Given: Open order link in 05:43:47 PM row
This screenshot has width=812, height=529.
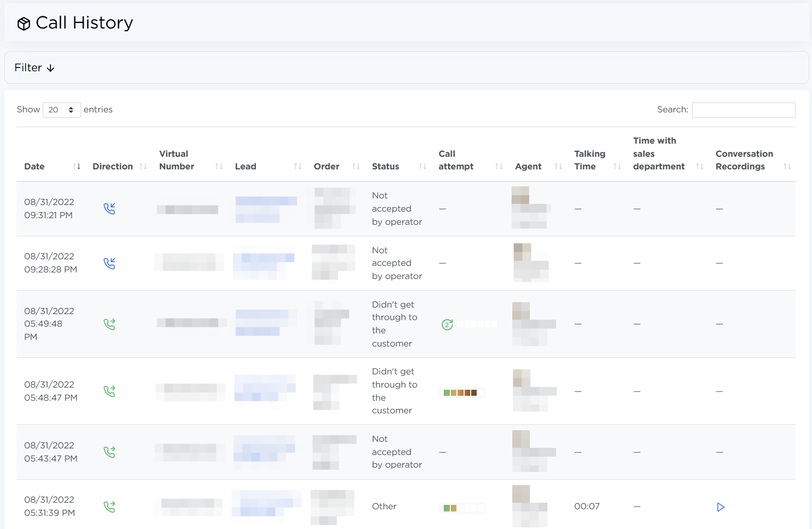Looking at the screenshot, I should click(x=333, y=452).
